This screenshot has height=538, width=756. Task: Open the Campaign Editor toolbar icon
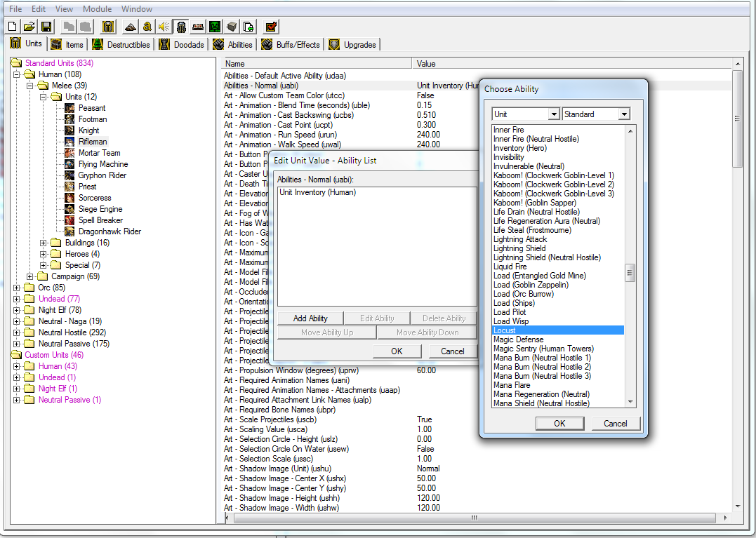pos(198,27)
